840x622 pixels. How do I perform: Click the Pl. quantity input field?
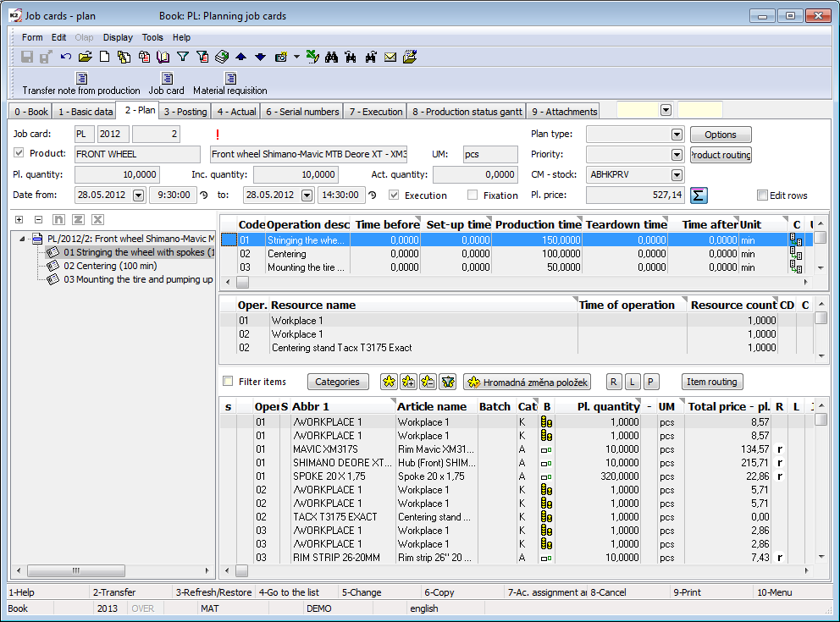[117, 174]
